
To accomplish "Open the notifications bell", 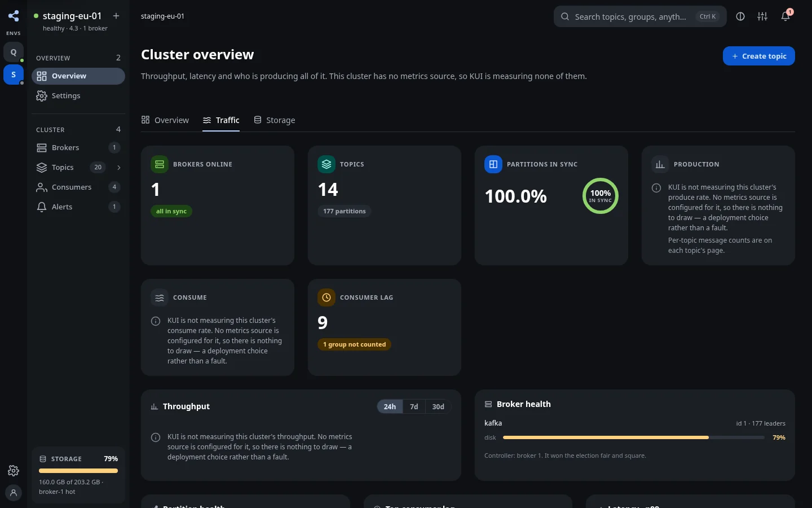I will [785, 16].
